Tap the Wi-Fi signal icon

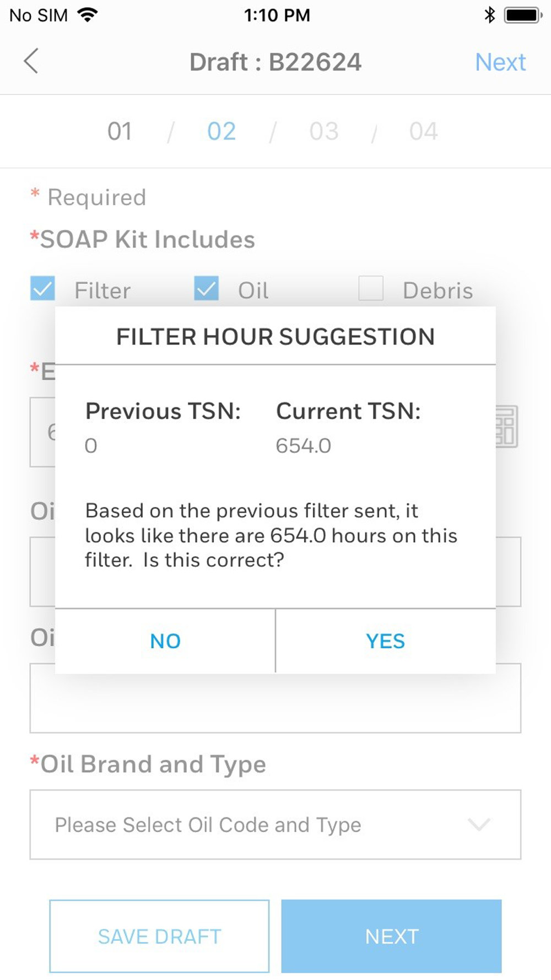point(87,15)
